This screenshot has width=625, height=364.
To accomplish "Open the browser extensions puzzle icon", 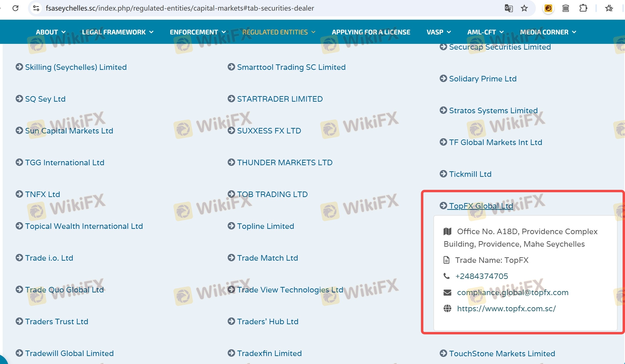I will coord(583,8).
